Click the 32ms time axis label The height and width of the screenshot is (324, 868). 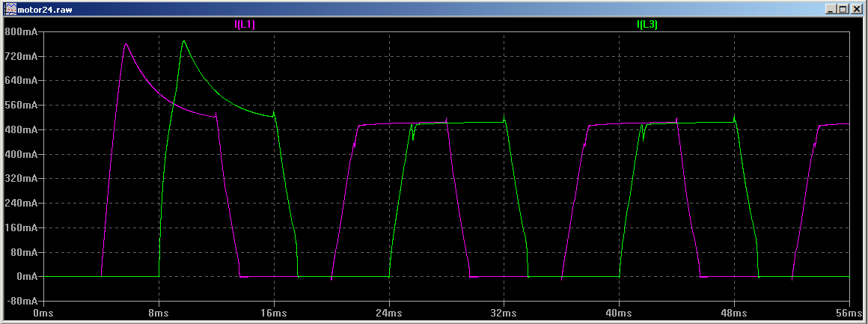(x=504, y=314)
